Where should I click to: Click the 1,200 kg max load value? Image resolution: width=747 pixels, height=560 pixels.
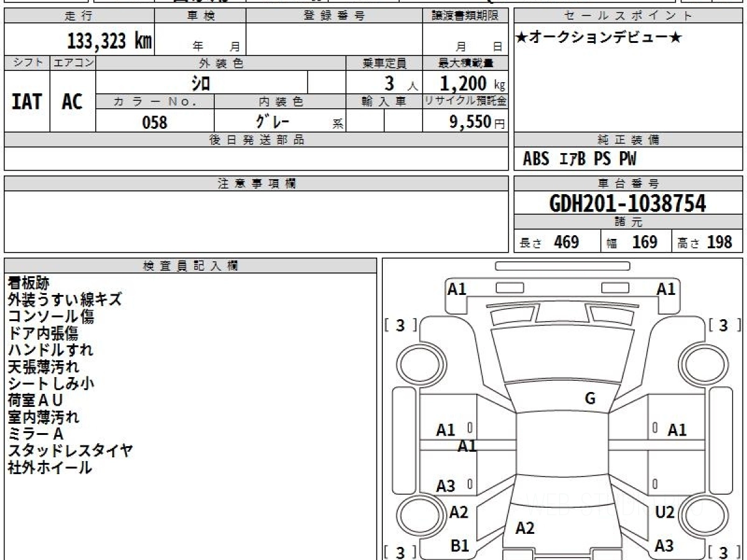pos(472,83)
